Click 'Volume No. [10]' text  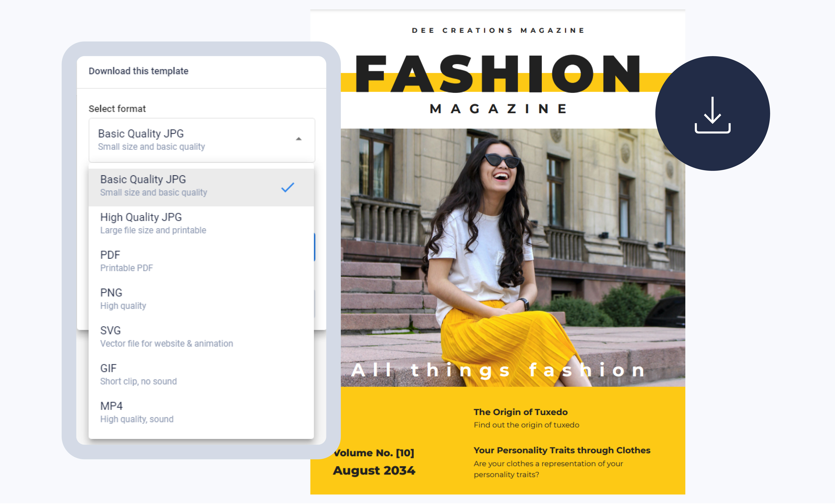pos(374,453)
